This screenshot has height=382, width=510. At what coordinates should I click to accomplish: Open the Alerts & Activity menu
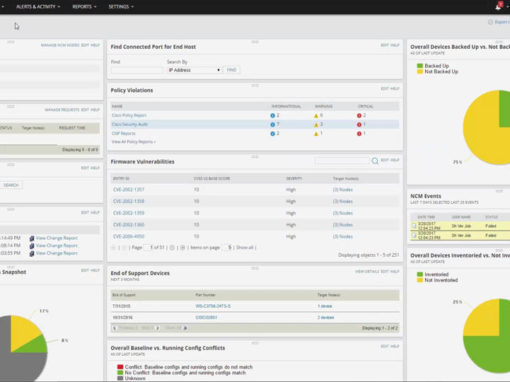[x=38, y=7]
